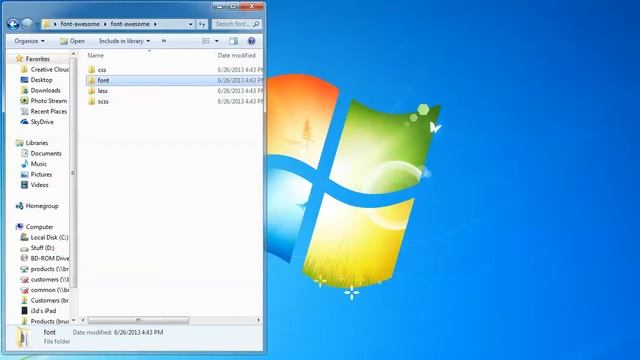Image resolution: width=640 pixels, height=360 pixels.
Task: Select Computer in navigation pane
Action: click(x=39, y=227)
